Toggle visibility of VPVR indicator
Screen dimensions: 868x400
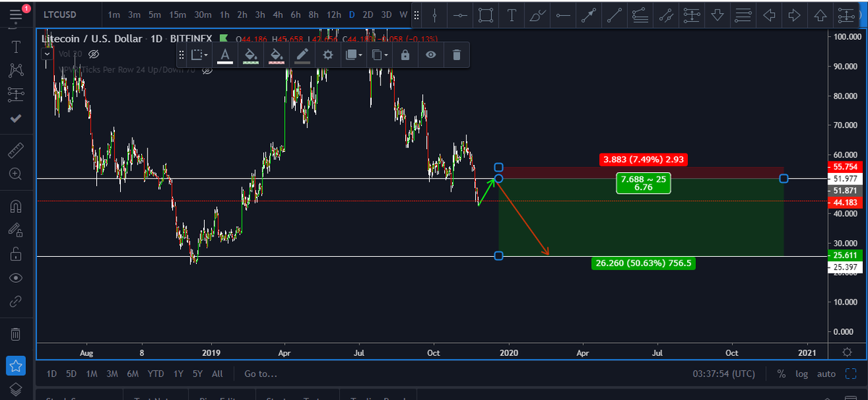(207, 70)
